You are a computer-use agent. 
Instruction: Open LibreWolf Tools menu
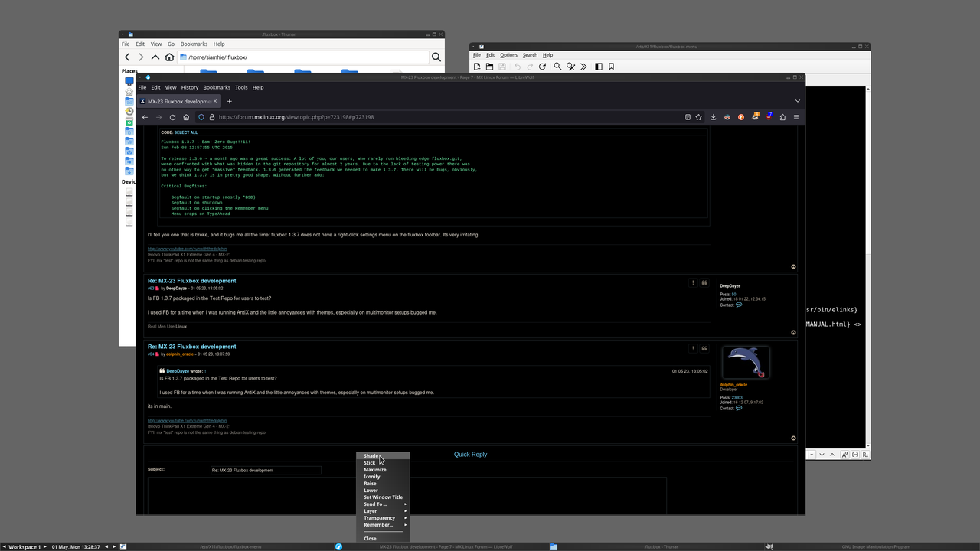point(241,87)
